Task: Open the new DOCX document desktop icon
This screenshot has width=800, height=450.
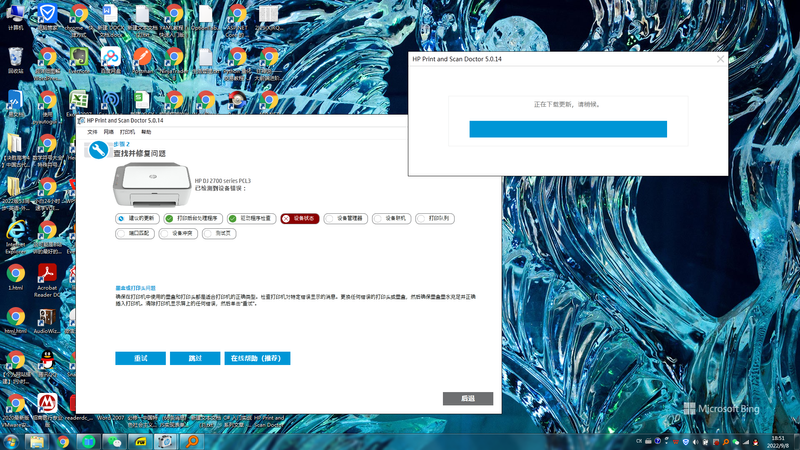Action: coord(111,19)
